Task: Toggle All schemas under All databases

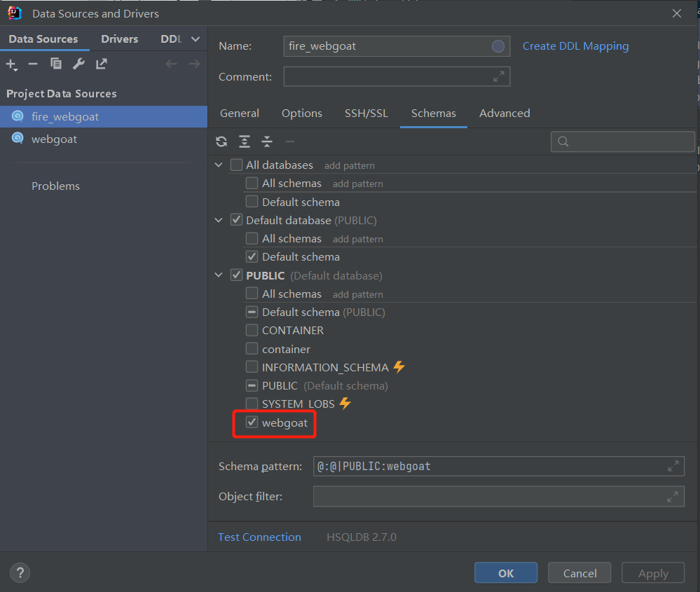Action: (252, 183)
